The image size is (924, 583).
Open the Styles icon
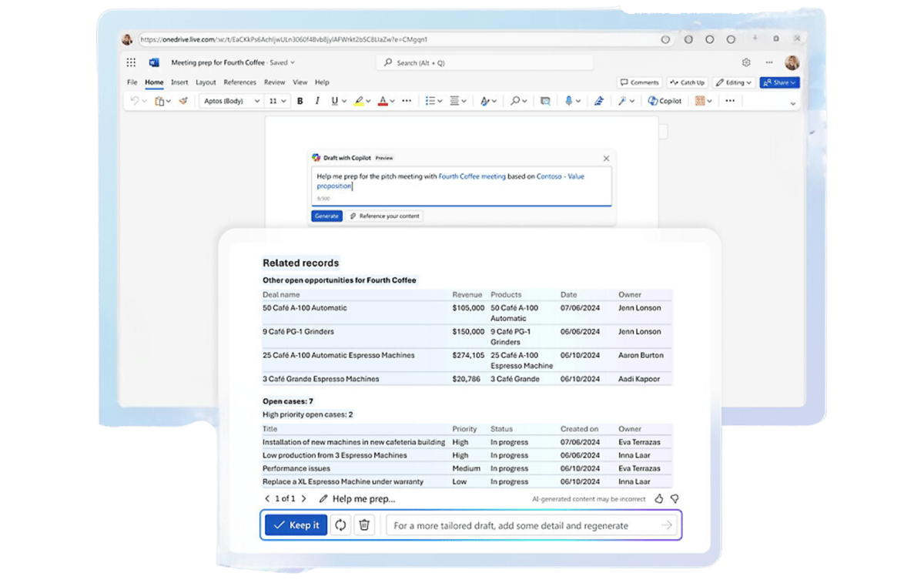pyautogui.click(x=484, y=101)
